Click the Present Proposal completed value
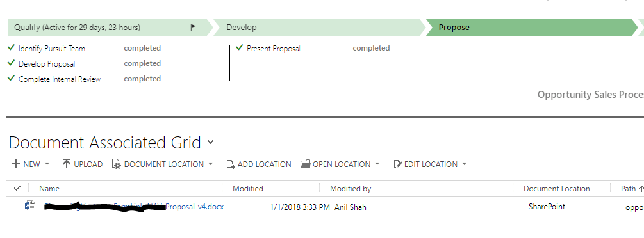This screenshot has width=644, height=238. 371,48
